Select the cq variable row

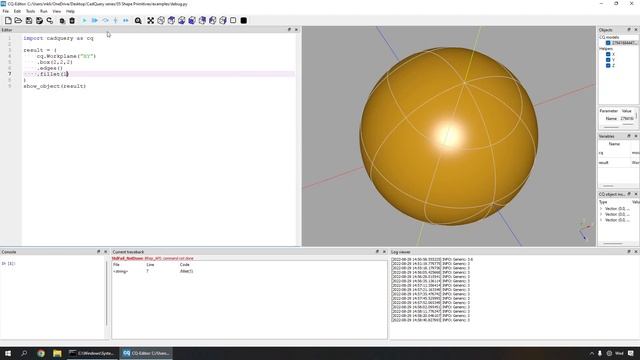coord(619,153)
